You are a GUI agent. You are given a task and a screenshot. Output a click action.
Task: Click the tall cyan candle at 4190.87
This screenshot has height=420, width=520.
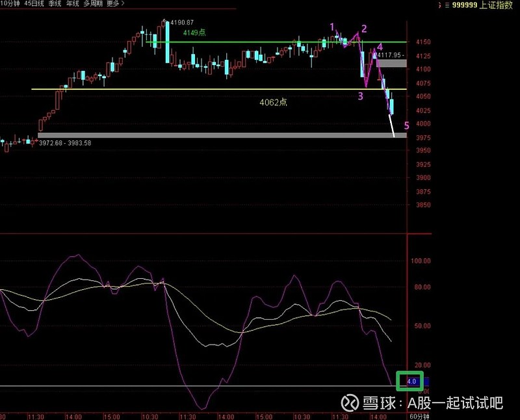pyautogui.click(x=168, y=42)
